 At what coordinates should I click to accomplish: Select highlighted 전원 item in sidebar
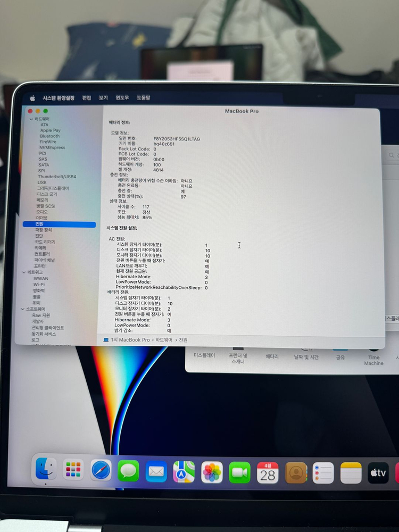point(60,225)
